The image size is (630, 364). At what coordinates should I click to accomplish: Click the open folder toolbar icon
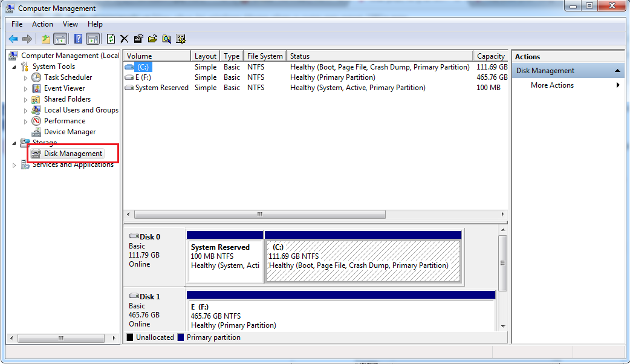(152, 39)
